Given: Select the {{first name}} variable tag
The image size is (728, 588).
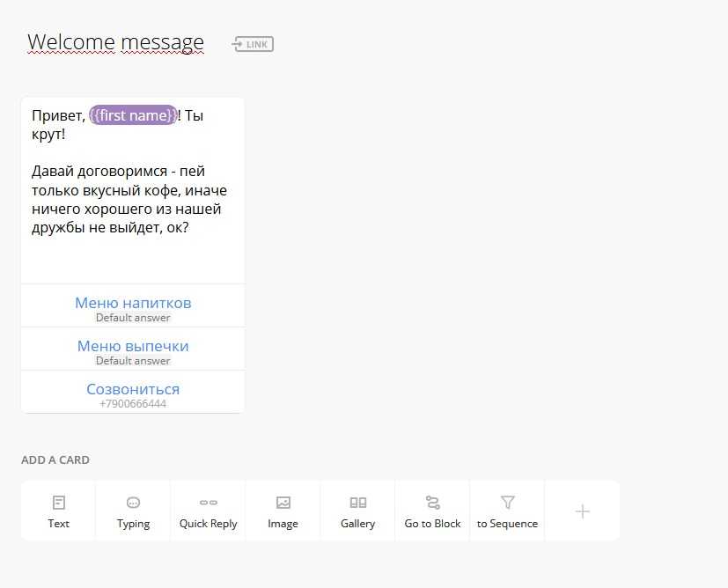Looking at the screenshot, I should pos(133,115).
